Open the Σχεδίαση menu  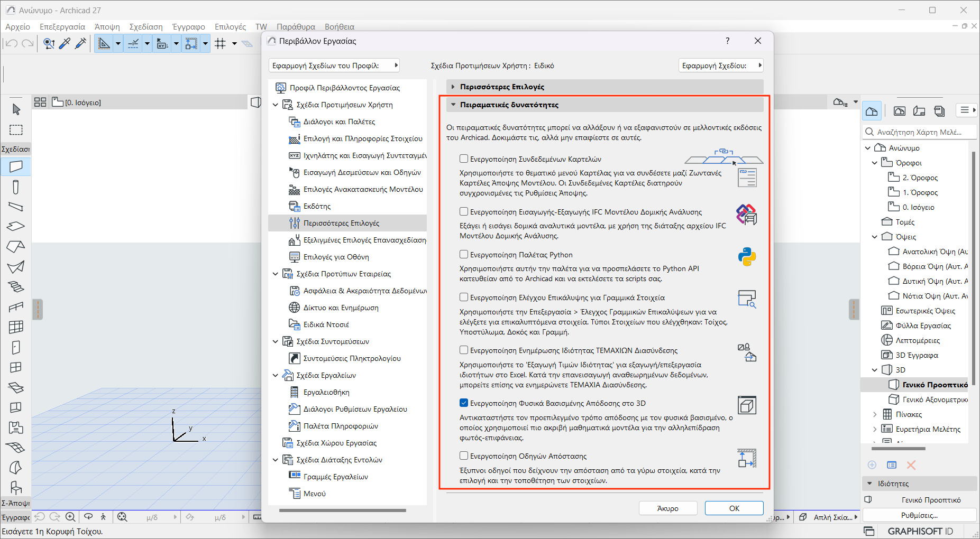click(x=146, y=26)
